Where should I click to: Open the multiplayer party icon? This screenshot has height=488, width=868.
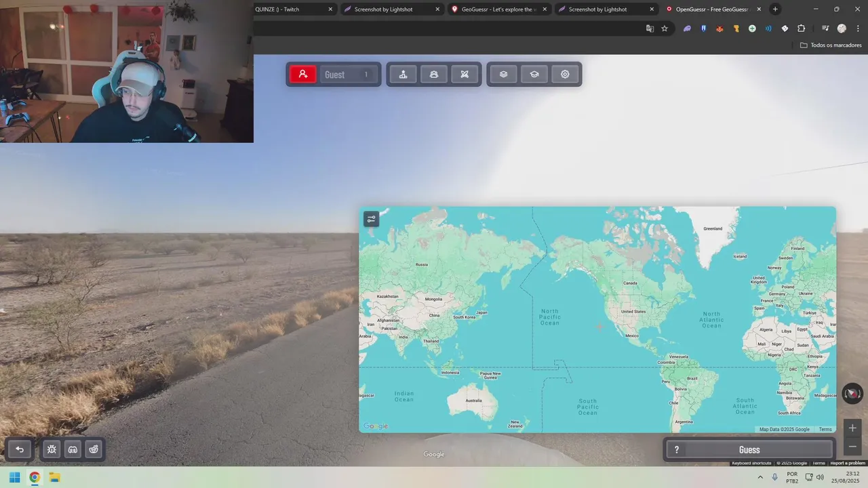tap(434, 75)
